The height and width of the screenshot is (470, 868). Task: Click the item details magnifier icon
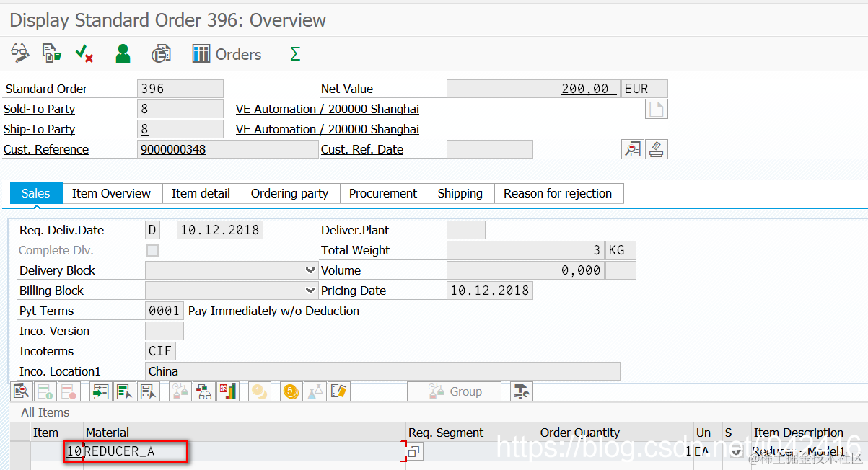coord(22,391)
